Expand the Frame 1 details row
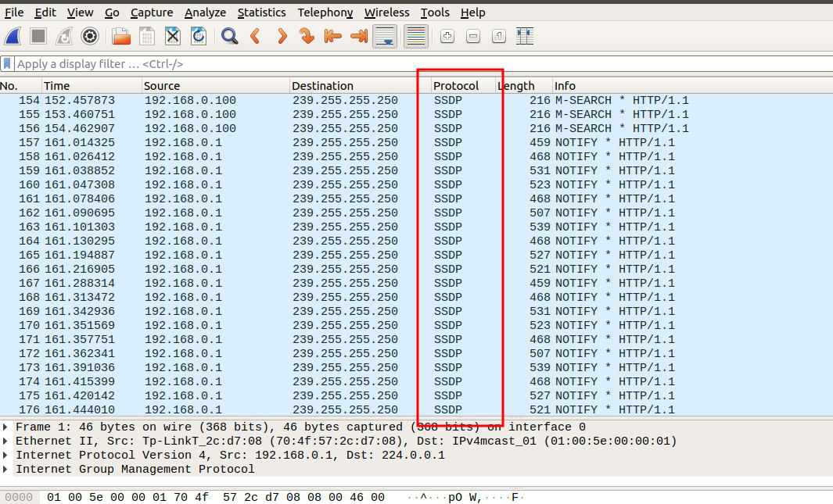Viewport: 833px width, 504px height. tap(5, 427)
